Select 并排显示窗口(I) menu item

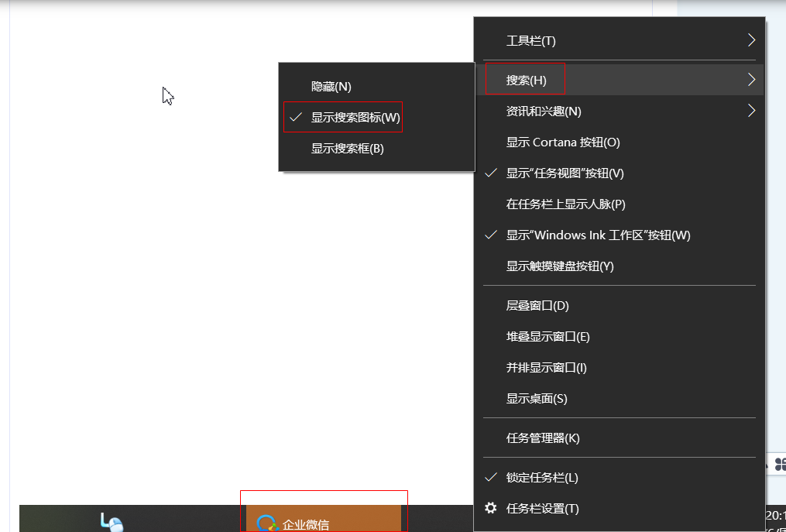546,368
